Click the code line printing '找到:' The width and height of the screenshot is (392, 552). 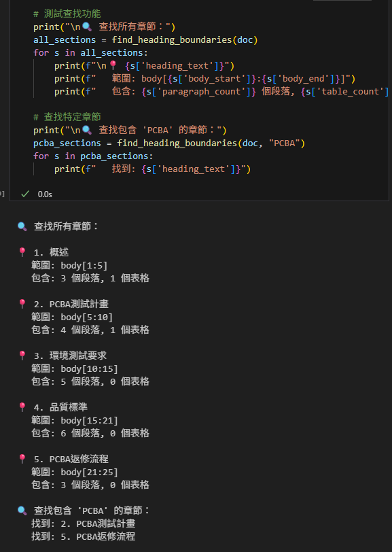click(x=152, y=169)
